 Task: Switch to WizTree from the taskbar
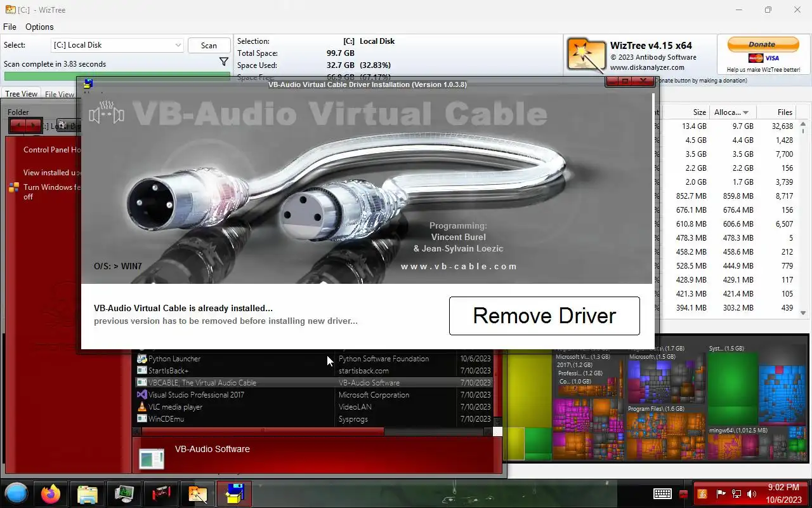pyautogui.click(x=197, y=493)
